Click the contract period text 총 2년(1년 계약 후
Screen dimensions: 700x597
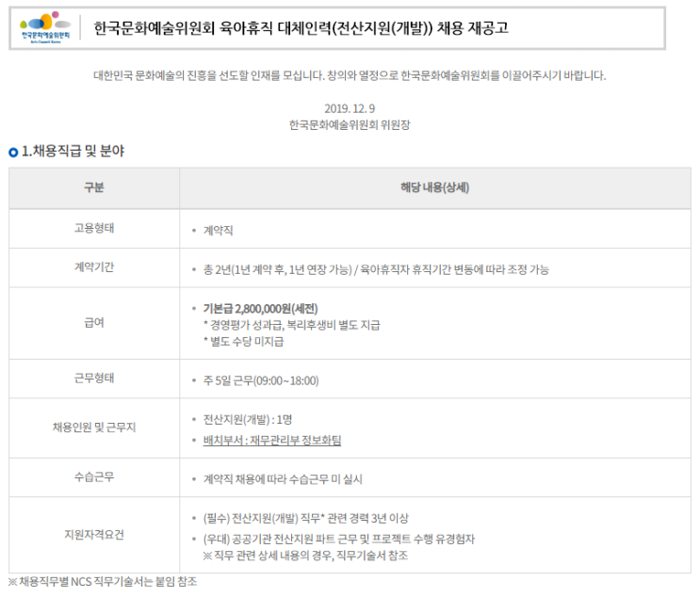376,269
